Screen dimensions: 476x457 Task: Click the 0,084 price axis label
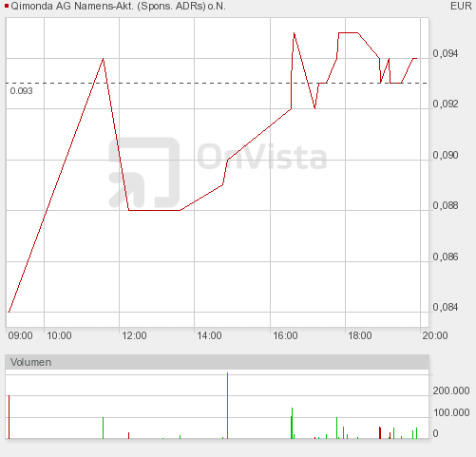coord(446,307)
